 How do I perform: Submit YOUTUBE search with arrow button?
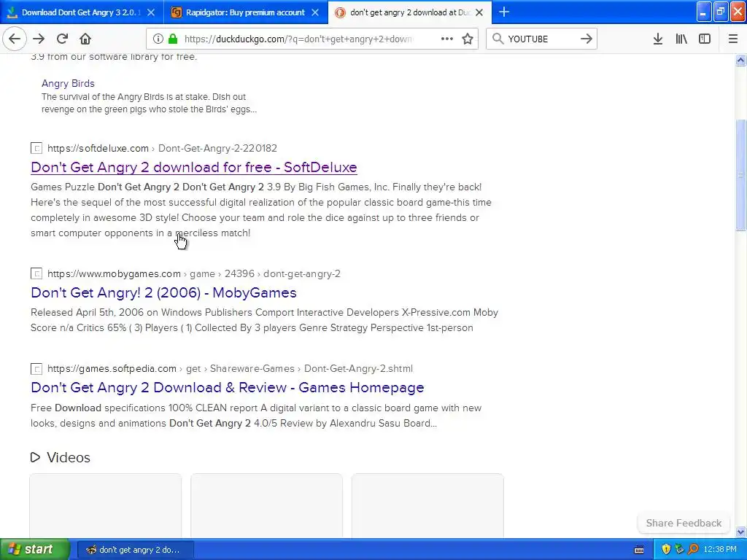587,39
